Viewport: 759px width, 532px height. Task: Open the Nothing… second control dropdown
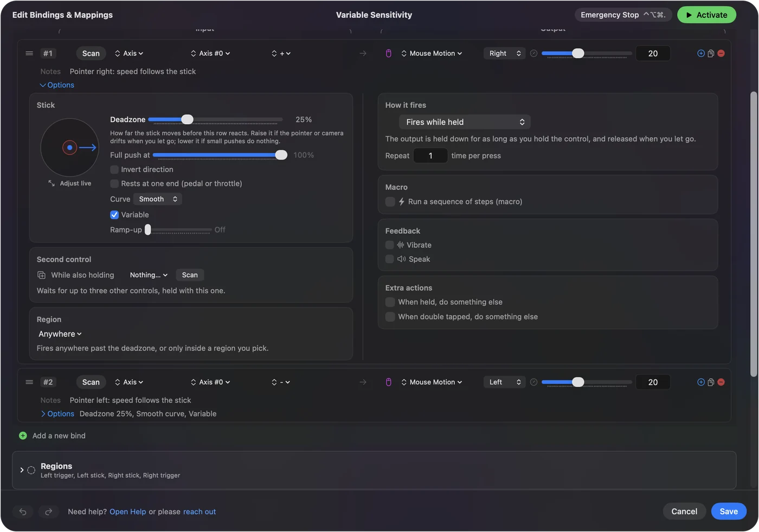coord(149,275)
